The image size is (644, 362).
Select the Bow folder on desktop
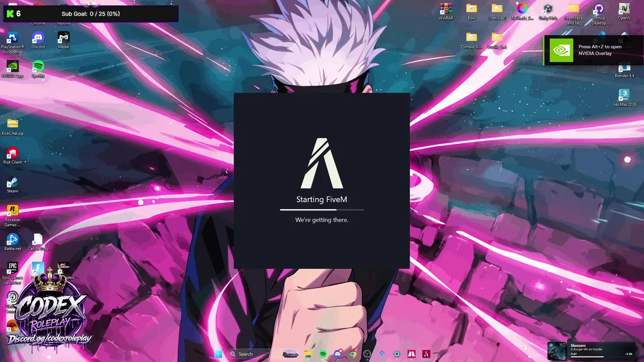coord(471,12)
